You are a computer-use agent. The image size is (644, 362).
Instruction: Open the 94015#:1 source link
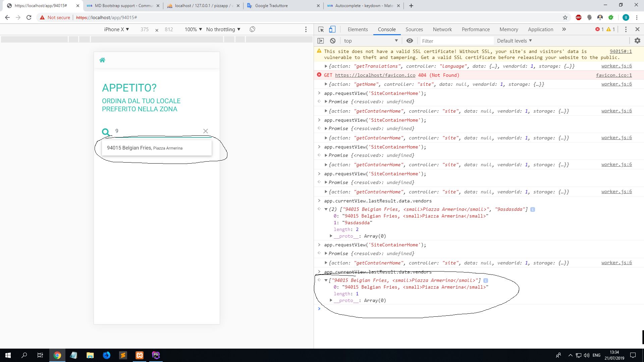coord(621,51)
